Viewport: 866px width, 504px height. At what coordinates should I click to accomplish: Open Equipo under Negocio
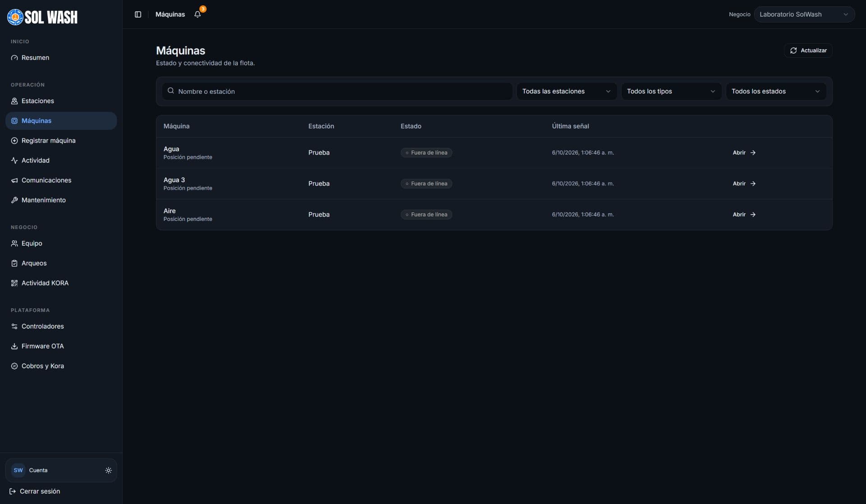coord(61,243)
